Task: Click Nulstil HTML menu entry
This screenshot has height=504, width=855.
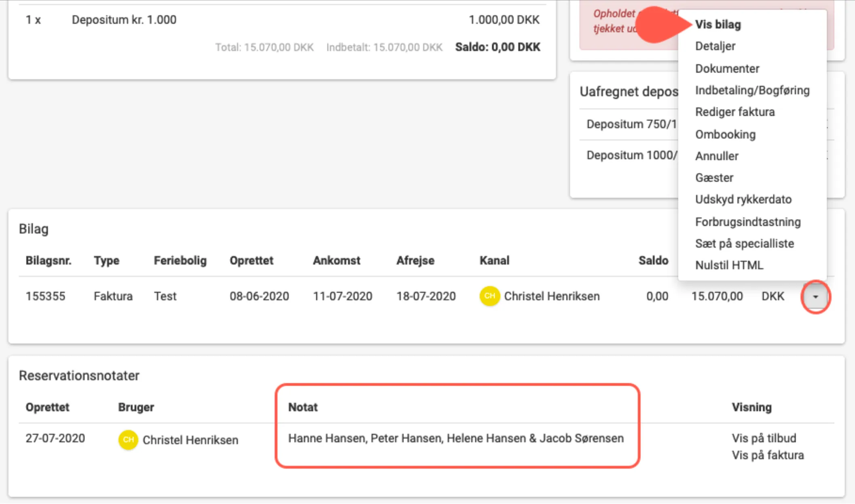Action: (x=729, y=265)
